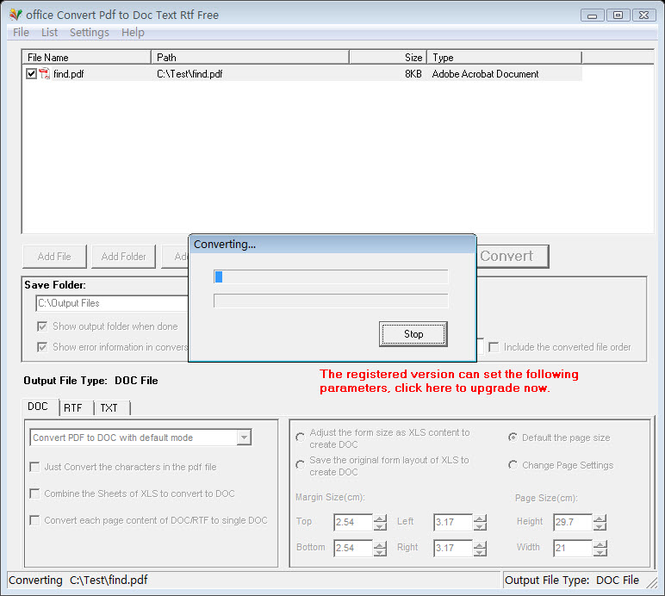Click the File Name column header
Screen dimensions: 665x596
point(87,57)
